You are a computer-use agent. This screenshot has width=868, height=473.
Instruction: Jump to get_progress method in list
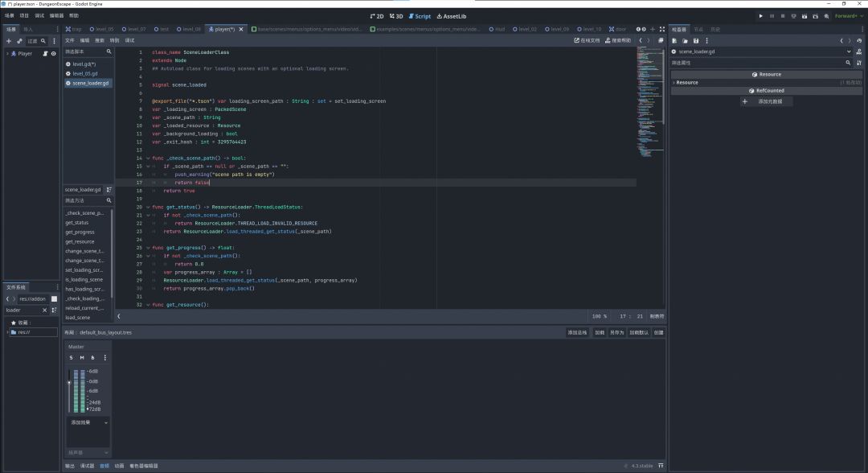pyautogui.click(x=80, y=232)
